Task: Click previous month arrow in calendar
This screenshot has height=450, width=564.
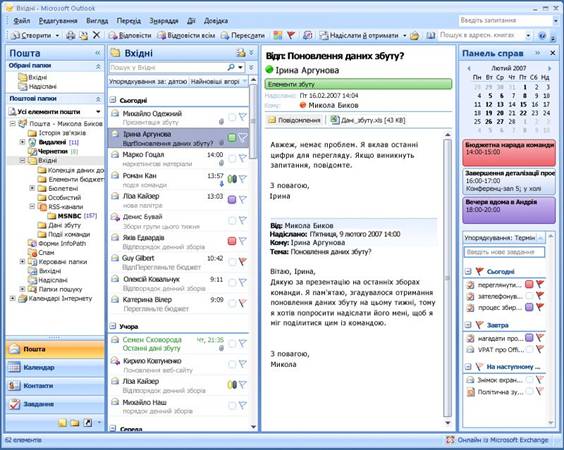Action: click(469, 68)
